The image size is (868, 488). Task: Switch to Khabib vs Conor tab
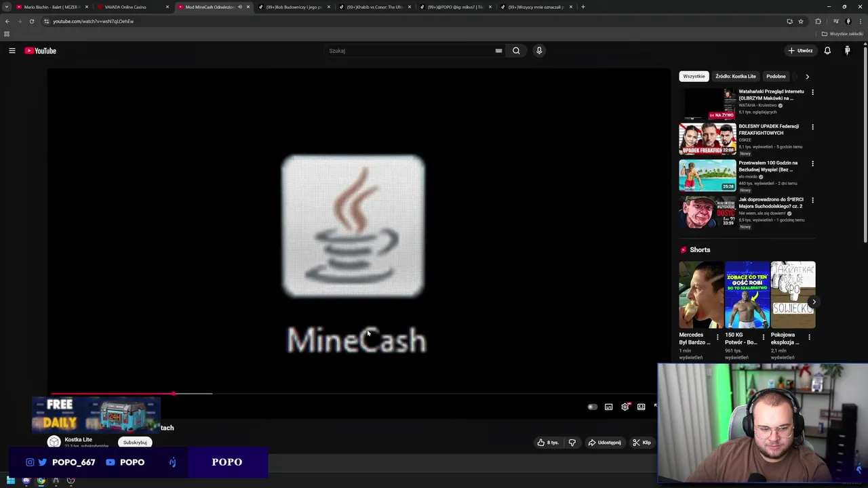click(376, 7)
